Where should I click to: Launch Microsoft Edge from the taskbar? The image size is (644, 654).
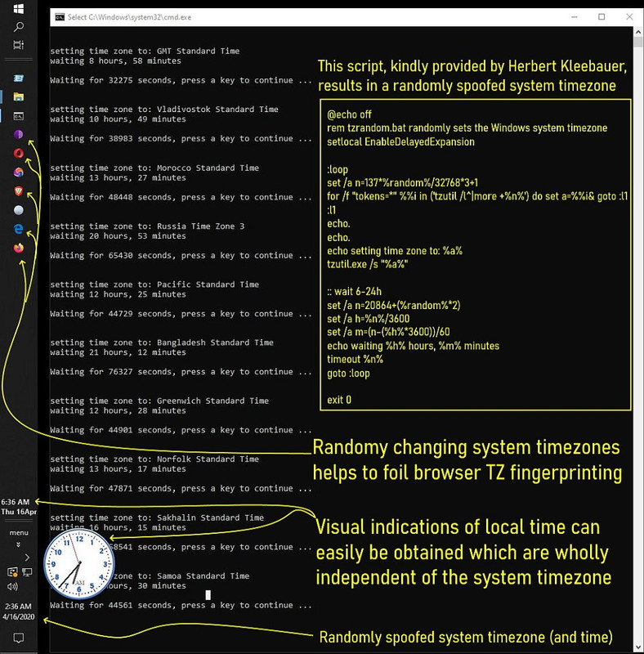tap(18, 229)
